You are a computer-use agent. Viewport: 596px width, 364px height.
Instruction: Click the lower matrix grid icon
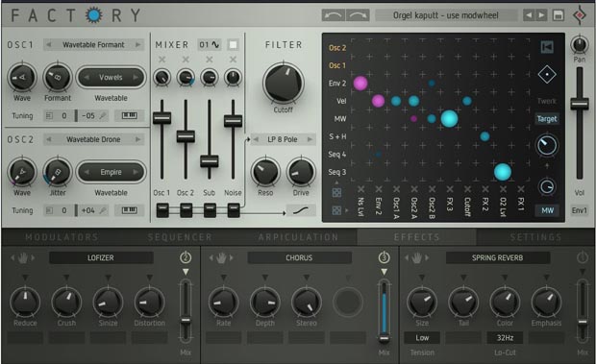[x=336, y=210]
